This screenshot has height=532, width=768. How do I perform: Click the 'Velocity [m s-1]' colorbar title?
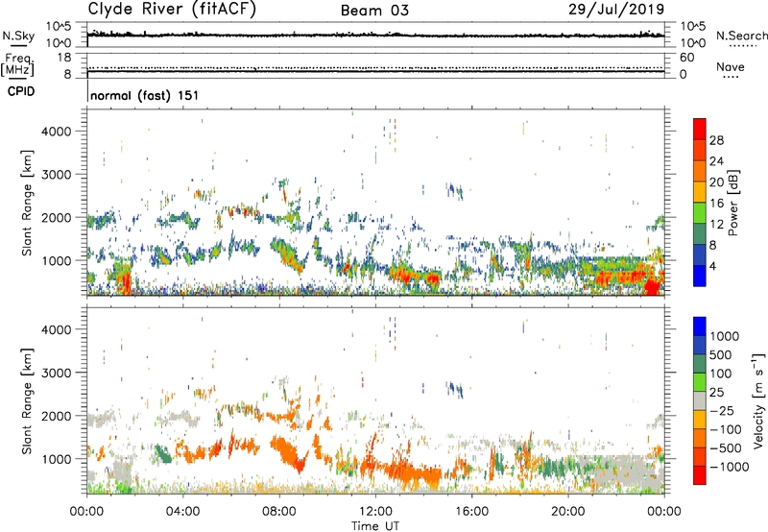[758, 401]
